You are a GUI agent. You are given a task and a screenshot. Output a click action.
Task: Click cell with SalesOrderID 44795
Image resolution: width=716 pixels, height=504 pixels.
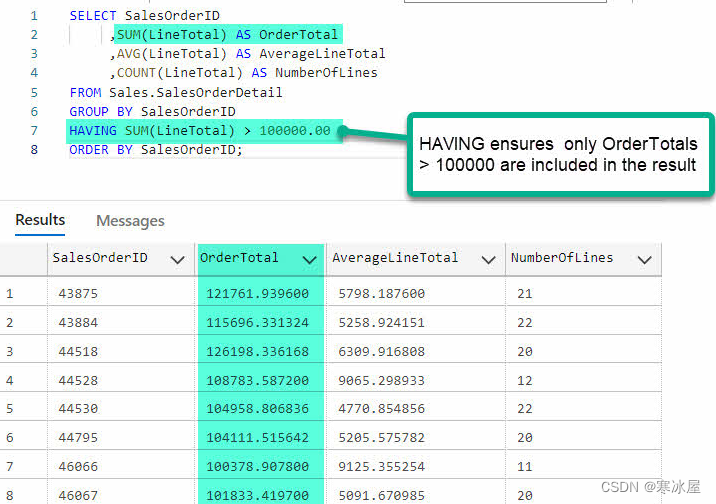click(x=78, y=438)
